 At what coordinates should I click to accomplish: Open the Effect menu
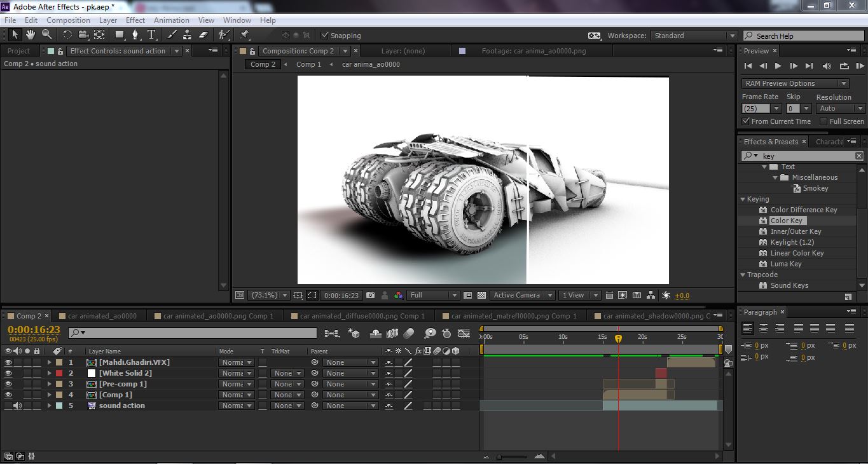pos(135,20)
